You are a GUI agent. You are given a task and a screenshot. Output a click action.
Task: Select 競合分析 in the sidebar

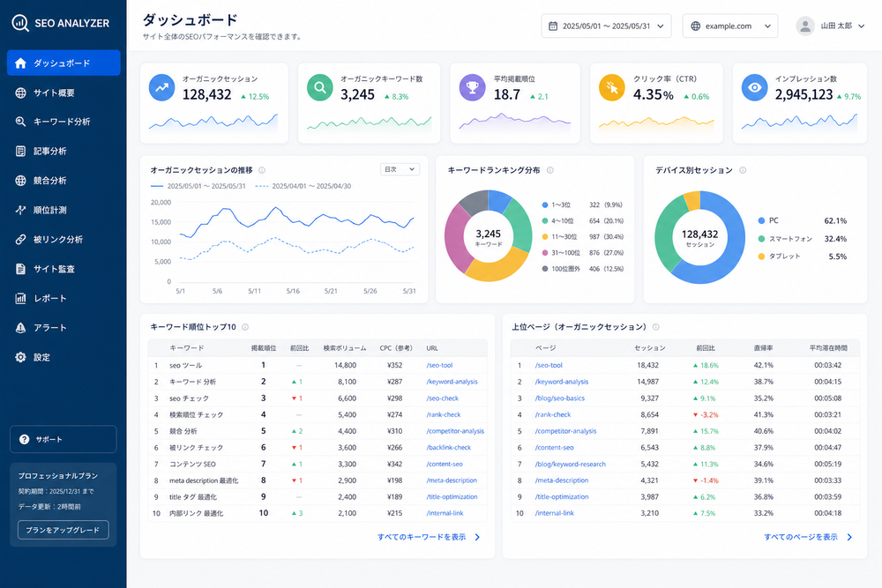point(64,181)
